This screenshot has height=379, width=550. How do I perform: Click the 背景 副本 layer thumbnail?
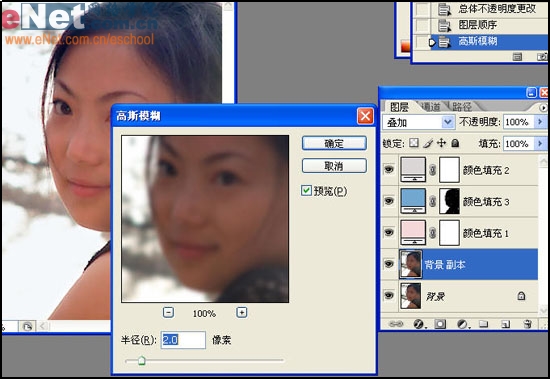411,264
